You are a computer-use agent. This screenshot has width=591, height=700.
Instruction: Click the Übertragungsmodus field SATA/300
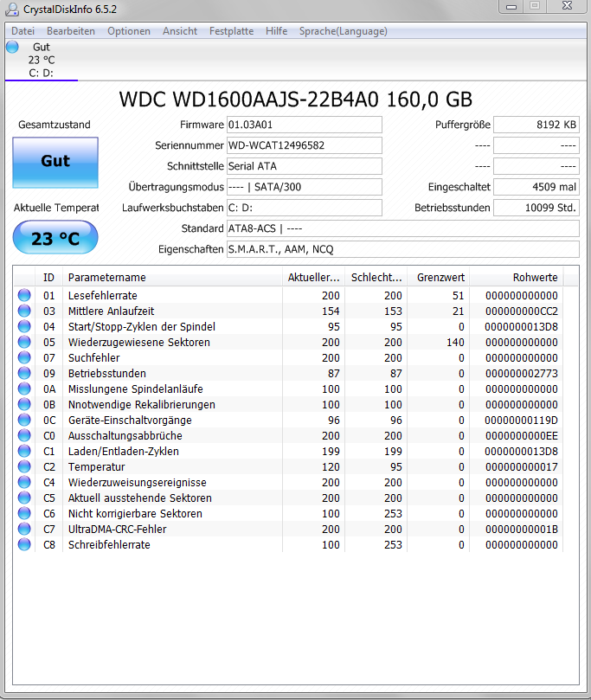coord(305,187)
